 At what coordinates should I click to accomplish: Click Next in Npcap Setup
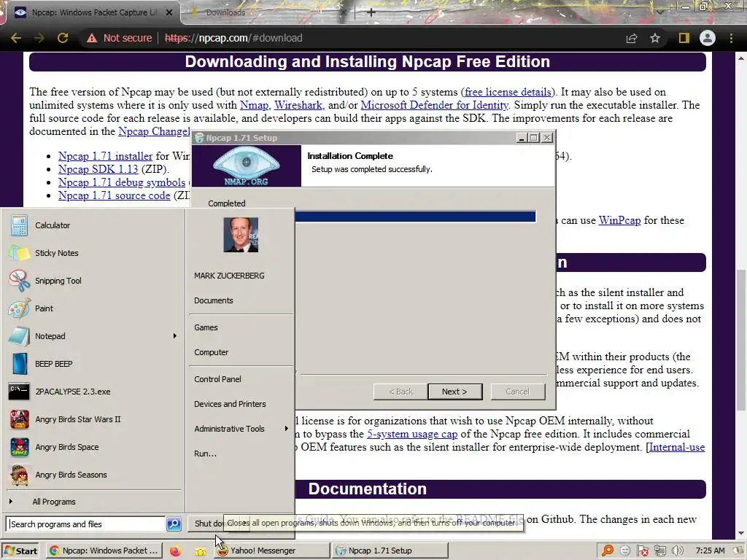click(455, 392)
